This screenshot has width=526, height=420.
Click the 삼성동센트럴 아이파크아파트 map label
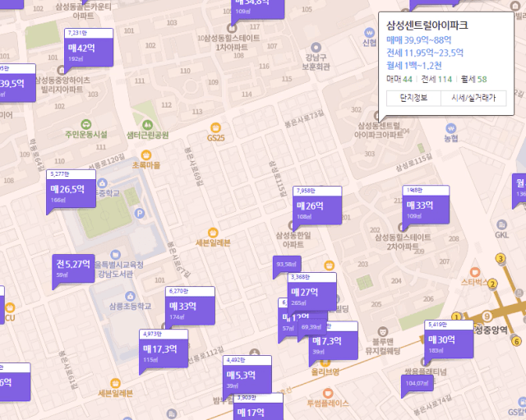pos(379,130)
